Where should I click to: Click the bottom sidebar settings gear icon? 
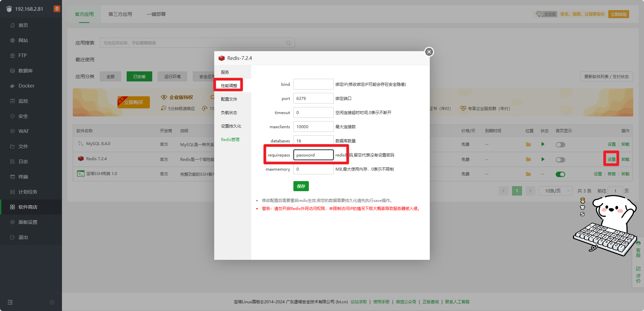point(52,302)
